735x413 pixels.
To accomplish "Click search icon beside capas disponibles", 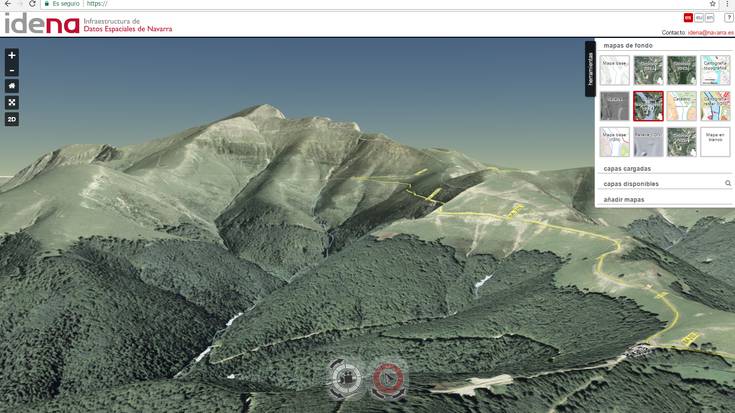I will pyautogui.click(x=727, y=184).
